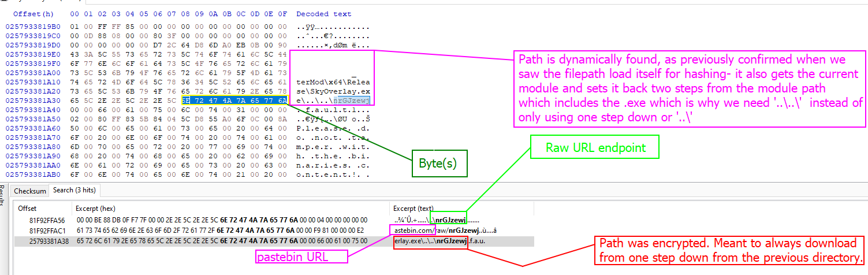This screenshot has height=275, width=868.
Task: Select search hit at offset 81F92FFA56
Action: pyautogui.click(x=48, y=220)
